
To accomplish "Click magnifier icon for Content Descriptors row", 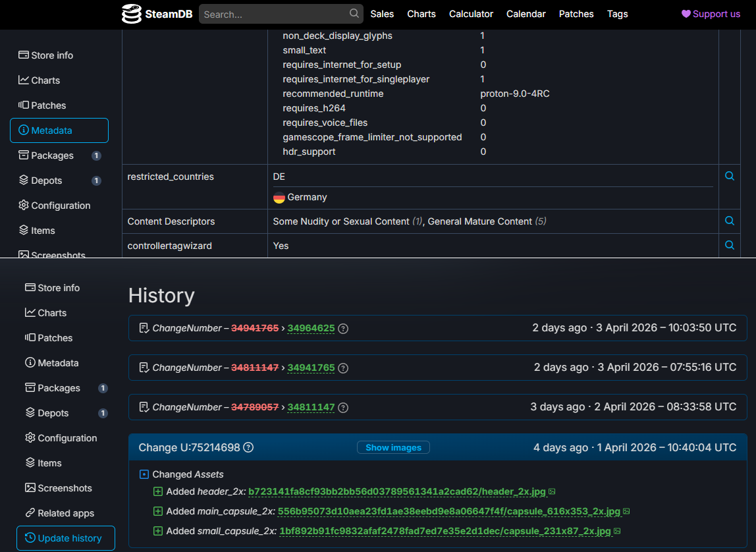I will coord(729,221).
